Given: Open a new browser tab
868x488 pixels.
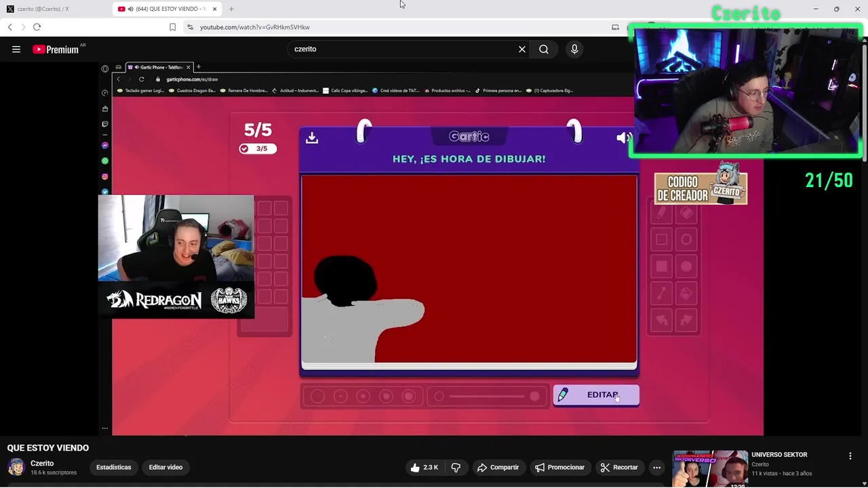Looking at the screenshot, I should pyautogui.click(x=231, y=9).
